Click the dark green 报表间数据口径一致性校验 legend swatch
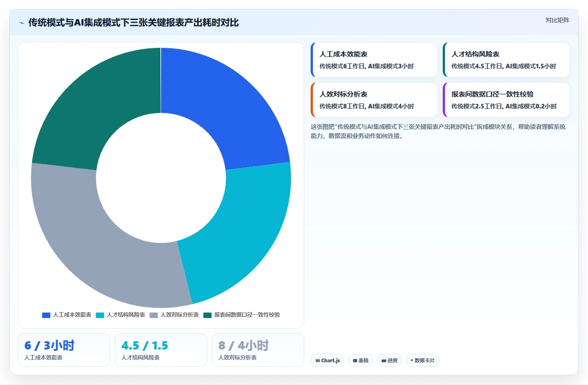Viewport: 588px width, 385px height. click(207, 315)
